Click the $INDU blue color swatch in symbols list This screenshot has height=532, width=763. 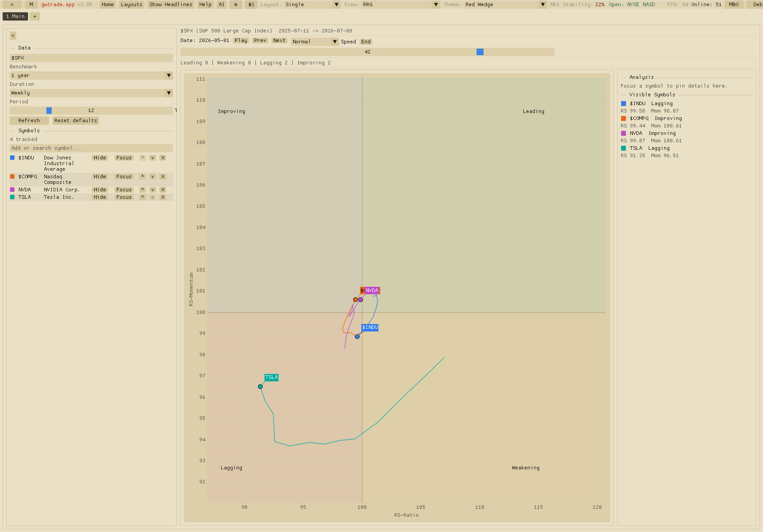click(12, 158)
